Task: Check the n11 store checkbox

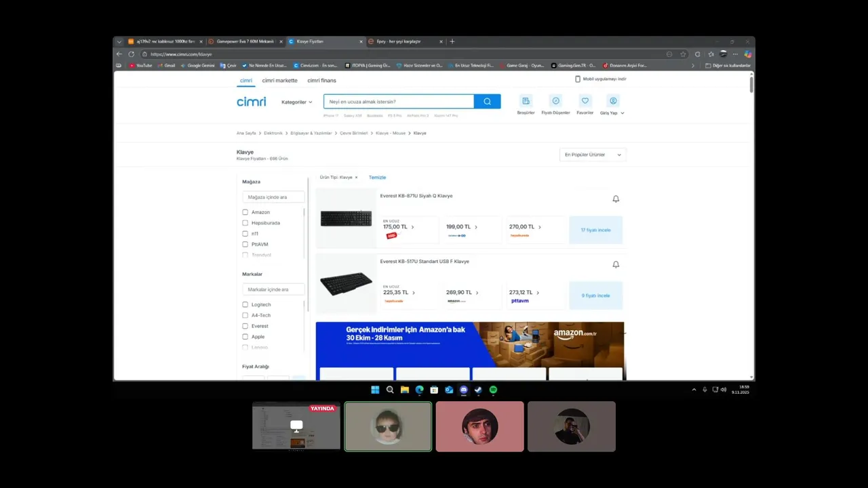Action: [245, 234]
